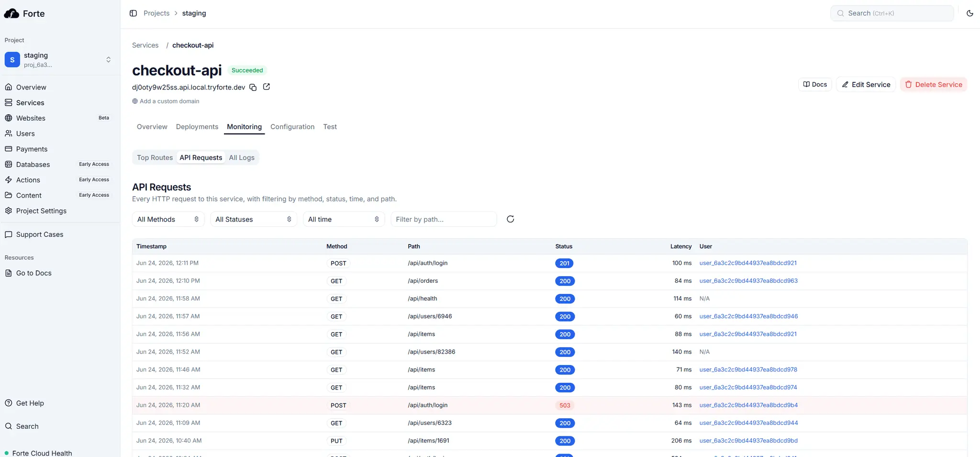Image resolution: width=980 pixels, height=457 pixels.
Task: Click the Forte cloud logo
Action: click(x=11, y=13)
